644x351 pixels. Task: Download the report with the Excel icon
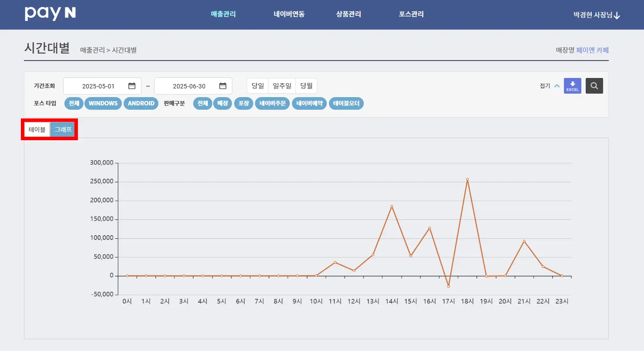pos(572,86)
